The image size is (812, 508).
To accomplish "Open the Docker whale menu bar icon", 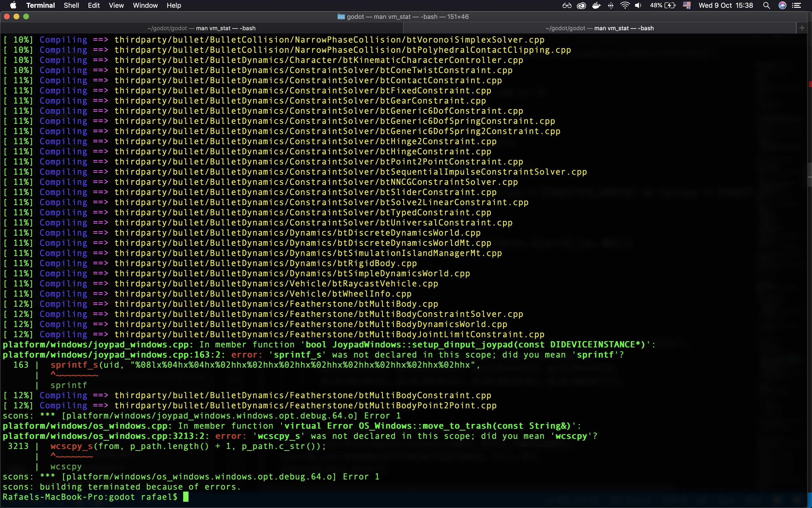I will (596, 5).
